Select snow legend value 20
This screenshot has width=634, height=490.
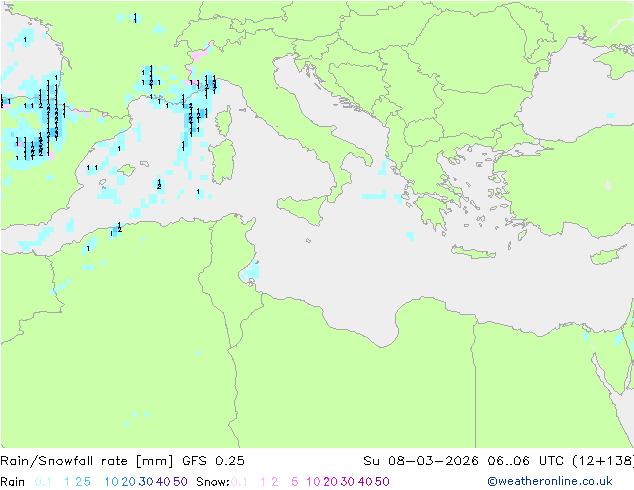coord(330,482)
